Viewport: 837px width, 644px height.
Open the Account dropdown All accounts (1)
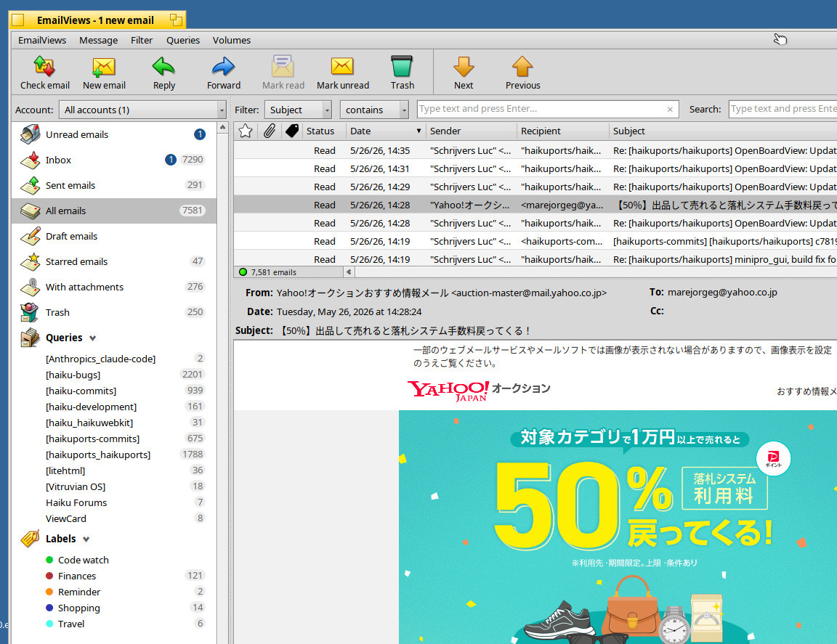tap(142, 110)
